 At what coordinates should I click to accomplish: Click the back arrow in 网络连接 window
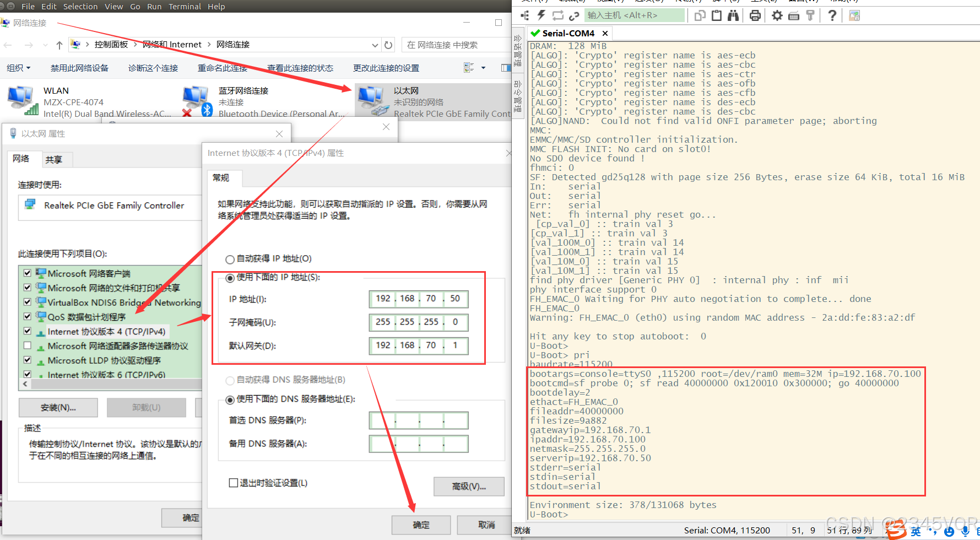(x=8, y=45)
